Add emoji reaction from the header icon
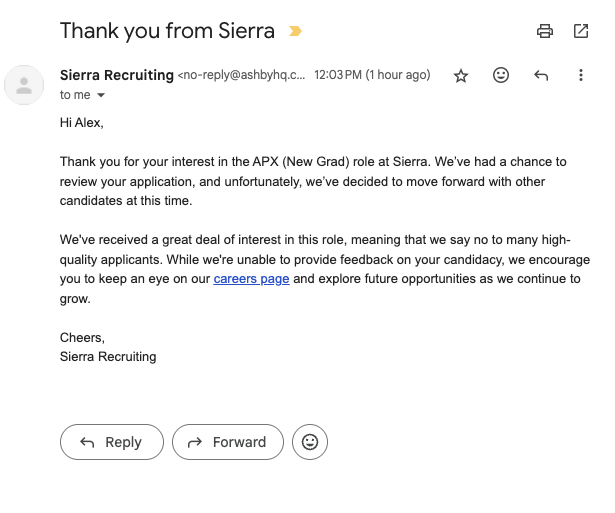 pos(501,76)
